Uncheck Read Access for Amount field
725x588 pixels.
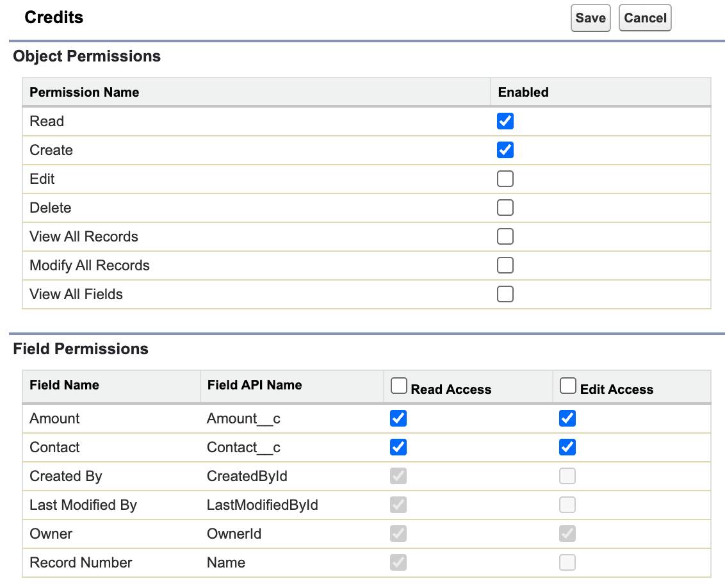pos(398,418)
